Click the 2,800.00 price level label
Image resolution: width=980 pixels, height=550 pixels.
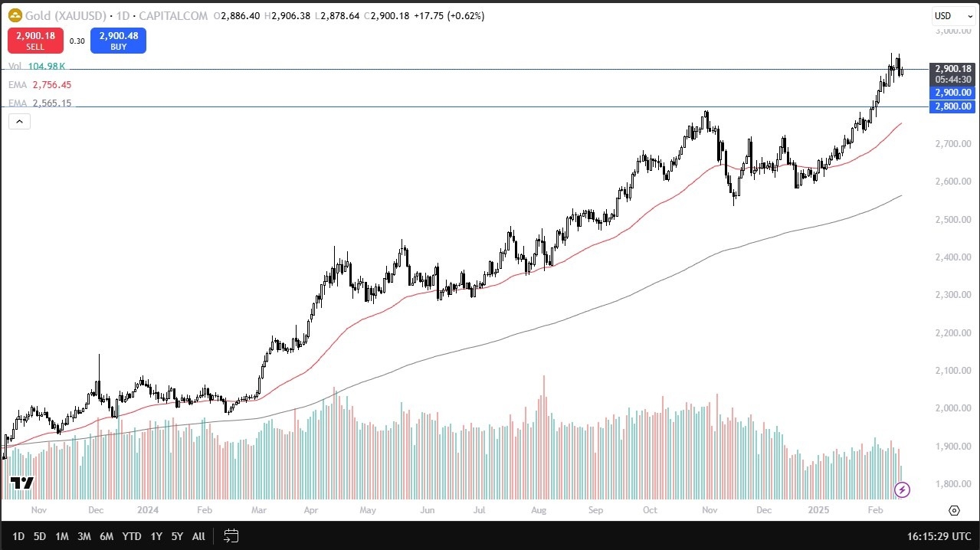pyautogui.click(x=952, y=106)
